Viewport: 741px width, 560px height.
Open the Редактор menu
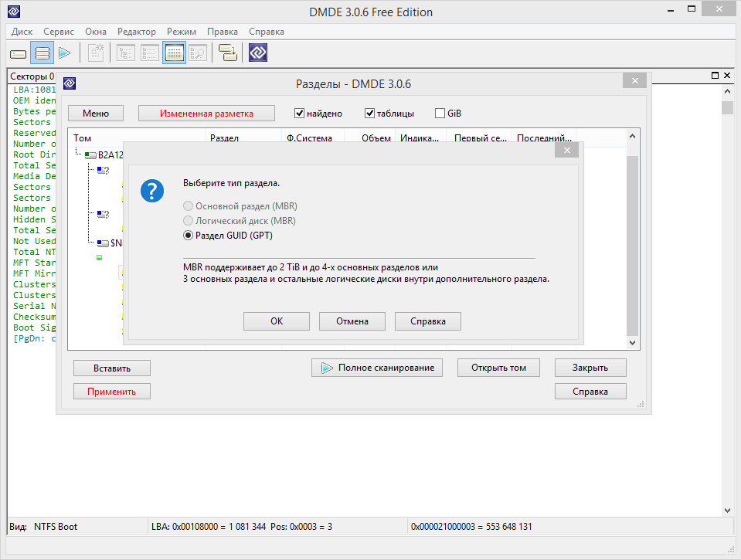coord(137,32)
